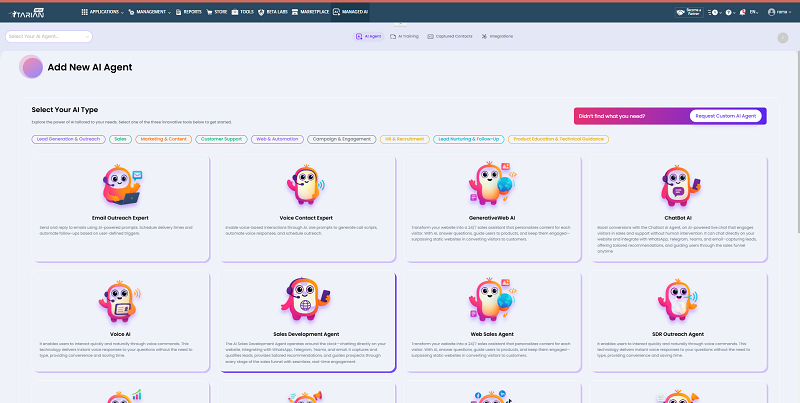
Task: Click the gray round avatar below header
Action: click(783, 38)
